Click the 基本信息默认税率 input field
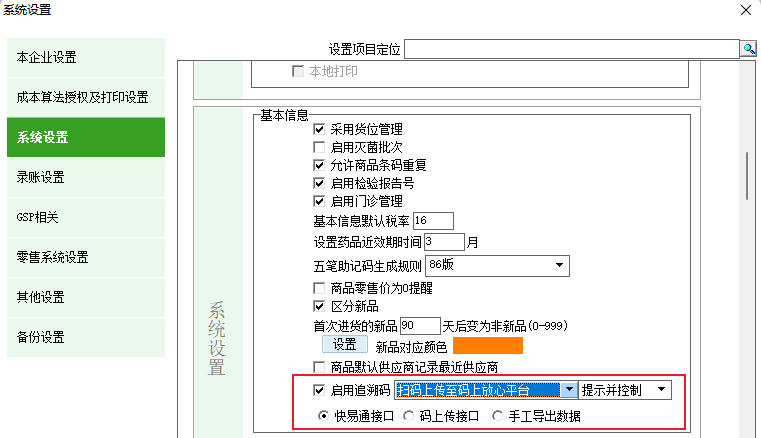The height and width of the screenshot is (438, 761). [x=432, y=220]
